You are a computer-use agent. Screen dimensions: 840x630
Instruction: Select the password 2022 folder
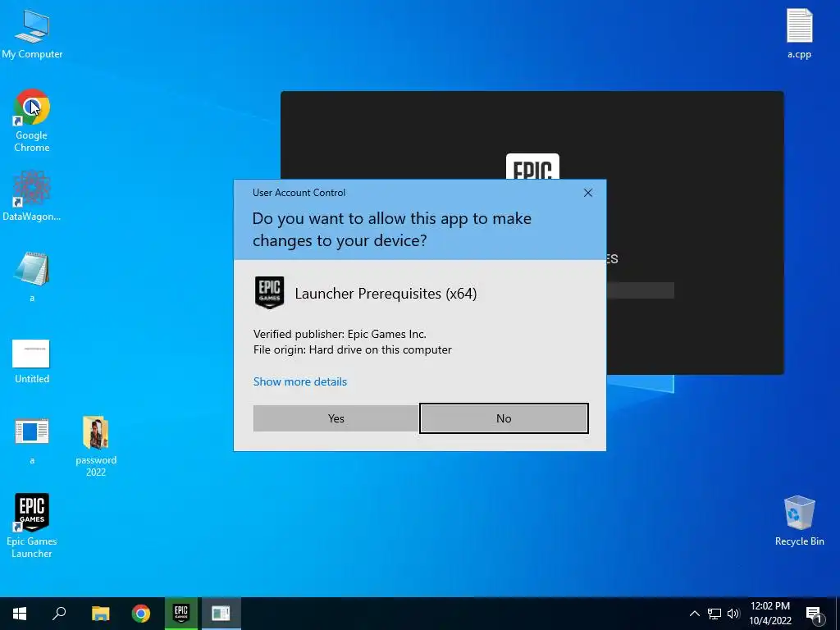pyautogui.click(x=96, y=446)
